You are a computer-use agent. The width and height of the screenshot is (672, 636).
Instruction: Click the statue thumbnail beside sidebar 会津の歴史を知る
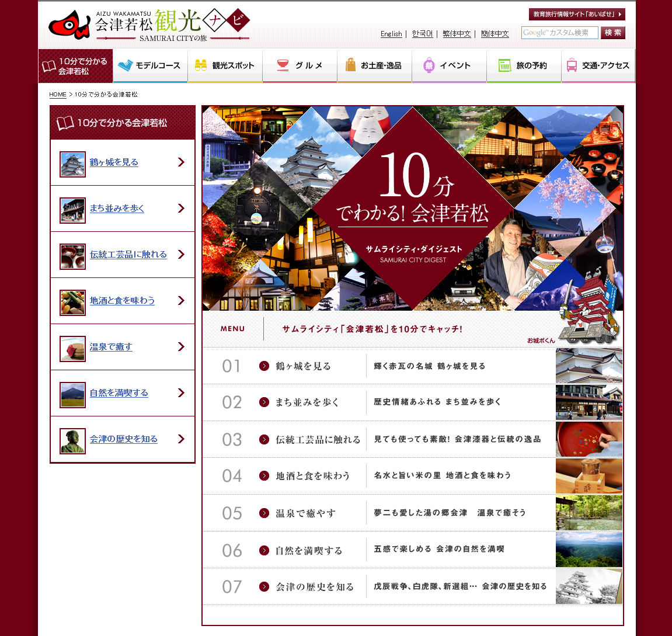pos(72,441)
